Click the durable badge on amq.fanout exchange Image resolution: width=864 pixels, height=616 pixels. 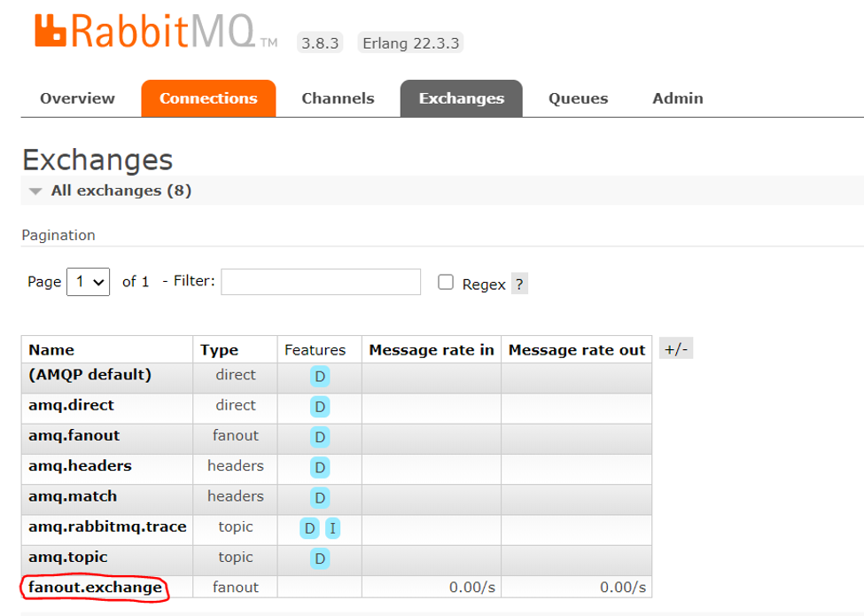[319, 437]
